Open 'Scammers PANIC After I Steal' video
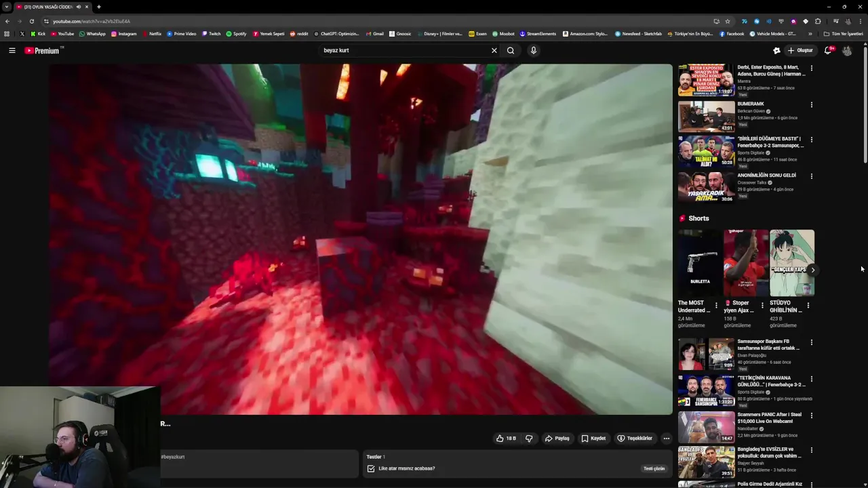Image resolution: width=868 pixels, height=488 pixels. pos(706,427)
